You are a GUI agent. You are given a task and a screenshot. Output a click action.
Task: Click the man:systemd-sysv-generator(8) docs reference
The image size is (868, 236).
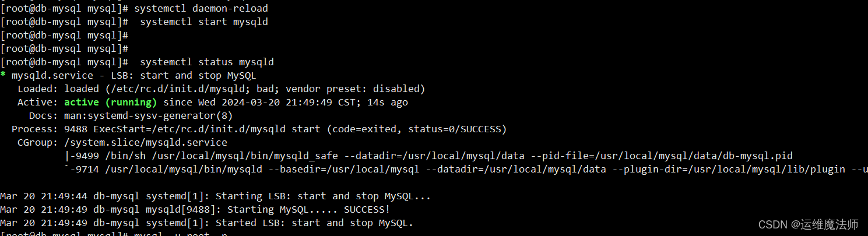coord(149,116)
